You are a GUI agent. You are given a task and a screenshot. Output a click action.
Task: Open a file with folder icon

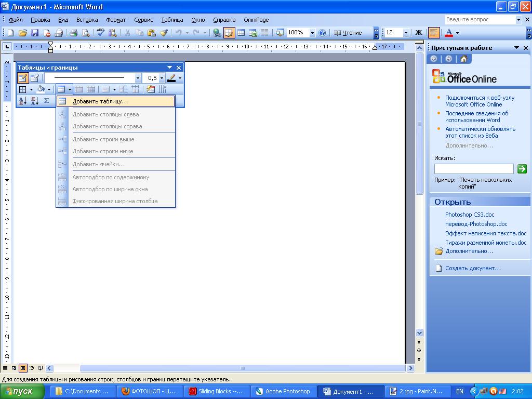[x=23, y=33]
